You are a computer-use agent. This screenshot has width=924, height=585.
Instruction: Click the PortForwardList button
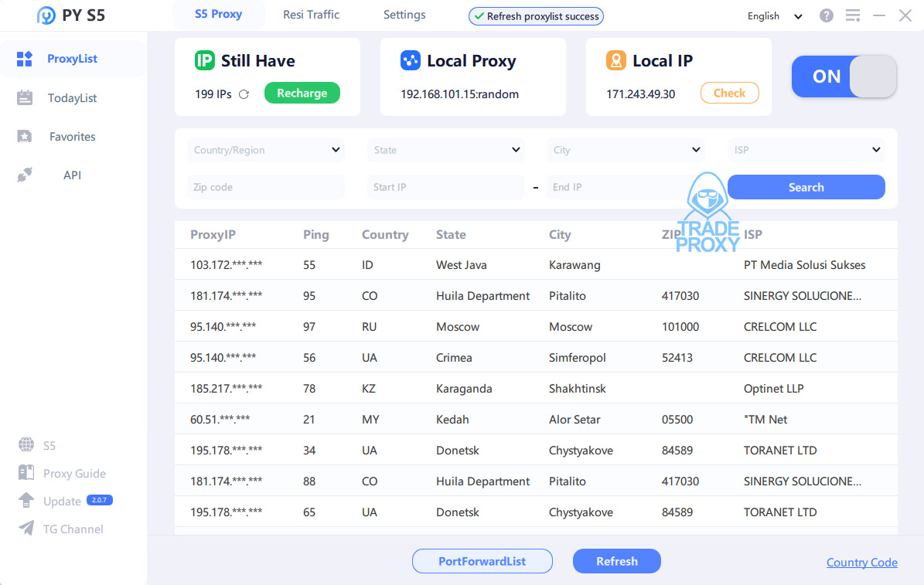click(482, 562)
